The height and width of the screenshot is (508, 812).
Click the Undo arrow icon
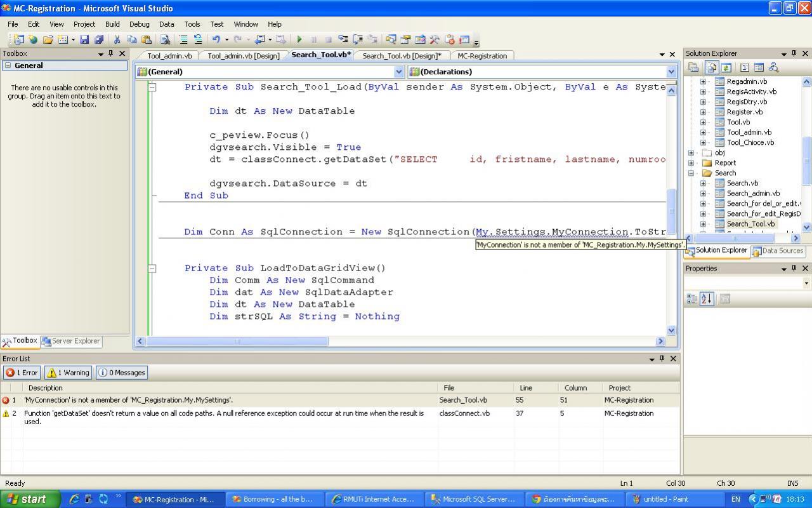pos(216,39)
